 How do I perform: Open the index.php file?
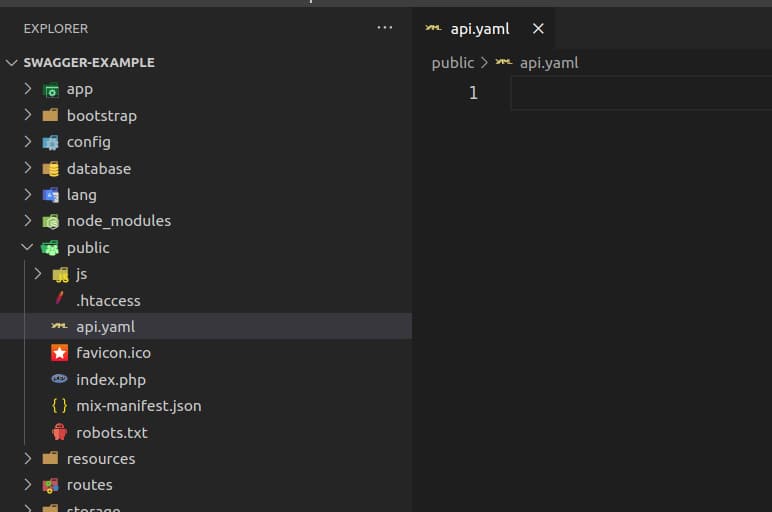pos(111,380)
